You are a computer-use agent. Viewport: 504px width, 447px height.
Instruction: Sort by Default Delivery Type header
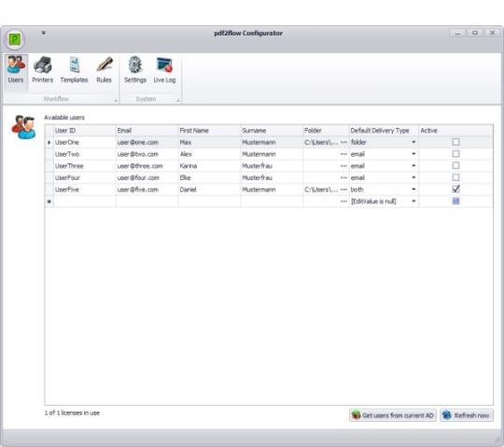pyautogui.click(x=384, y=131)
